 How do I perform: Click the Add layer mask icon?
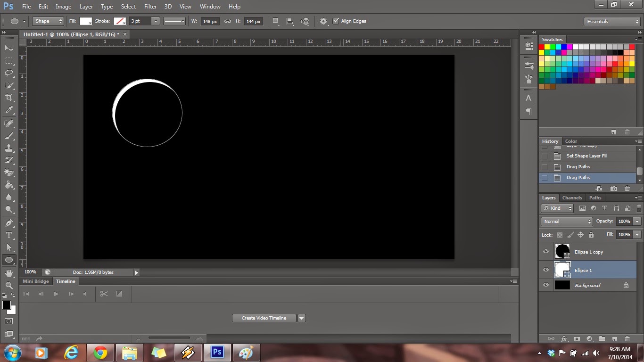click(576, 339)
